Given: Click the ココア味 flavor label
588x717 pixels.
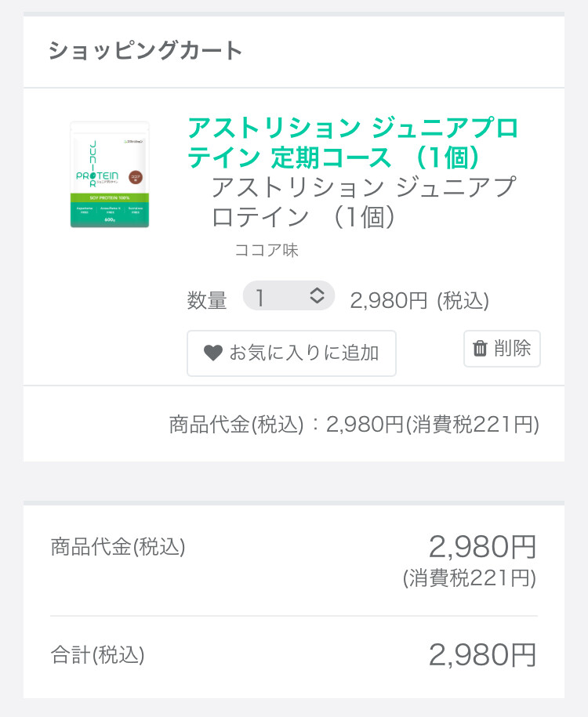Looking at the screenshot, I should 267,250.
